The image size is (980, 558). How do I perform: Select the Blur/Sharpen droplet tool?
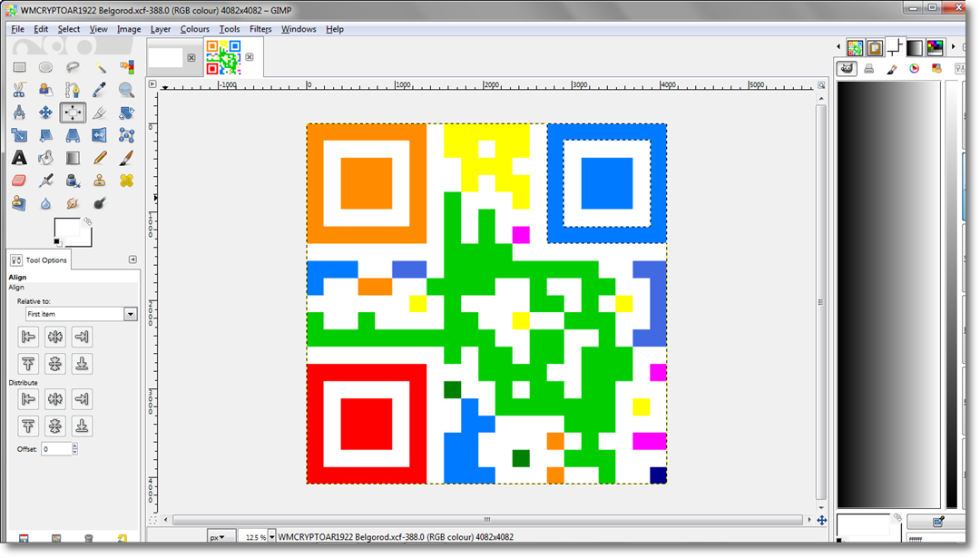click(x=45, y=203)
